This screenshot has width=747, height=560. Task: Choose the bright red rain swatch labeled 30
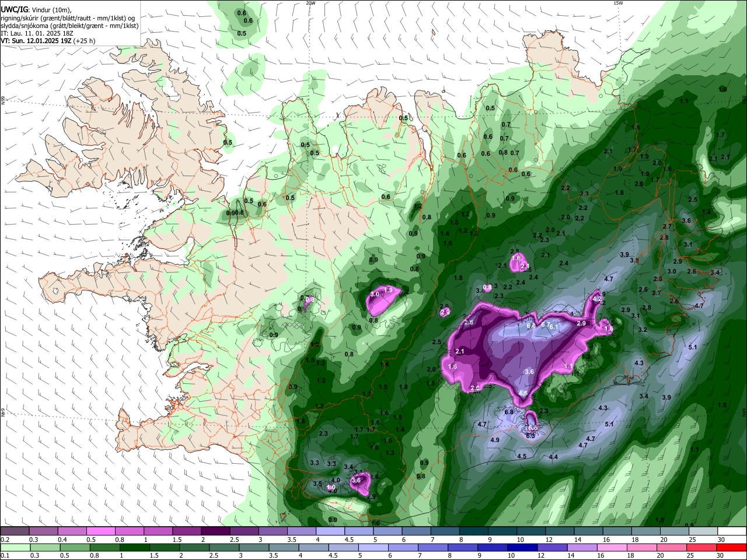pyautogui.click(x=731, y=547)
